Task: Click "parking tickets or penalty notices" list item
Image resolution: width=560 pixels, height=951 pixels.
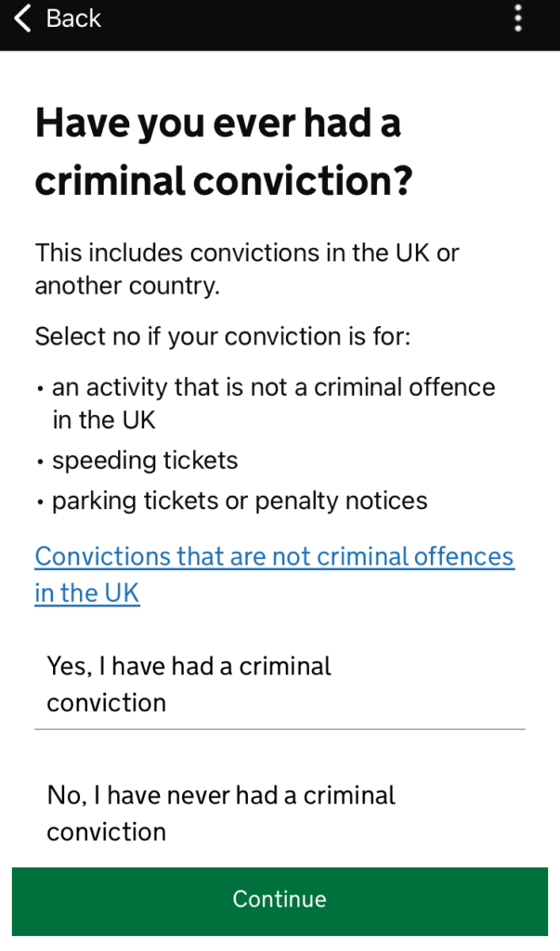Action: click(240, 502)
